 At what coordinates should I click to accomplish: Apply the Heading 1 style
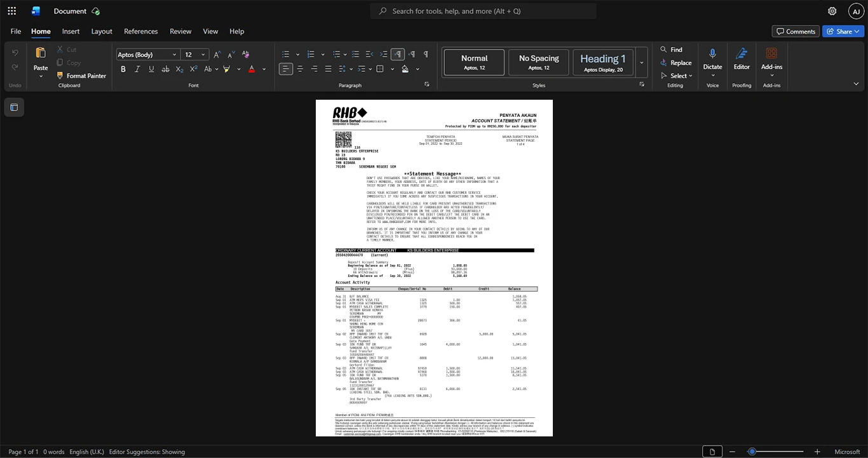click(603, 63)
